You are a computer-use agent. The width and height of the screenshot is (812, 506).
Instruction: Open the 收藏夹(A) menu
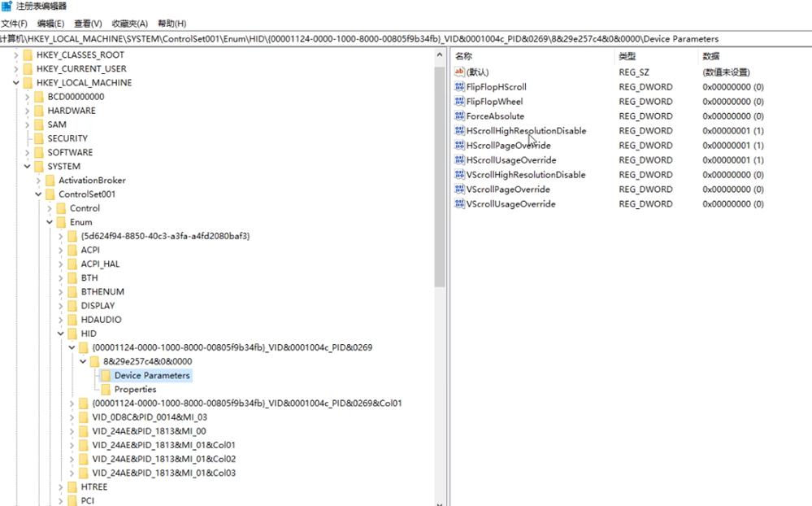coord(130,24)
